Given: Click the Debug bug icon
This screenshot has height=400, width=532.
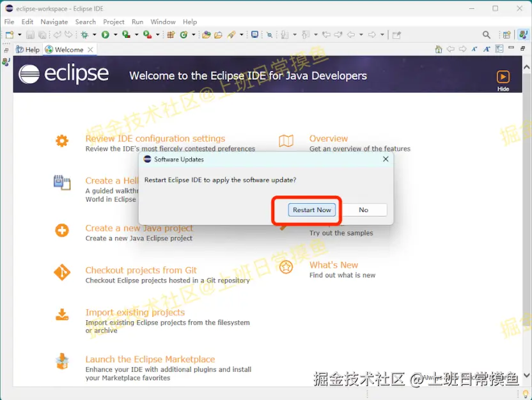Looking at the screenshot, I should [x=84, y=35].
